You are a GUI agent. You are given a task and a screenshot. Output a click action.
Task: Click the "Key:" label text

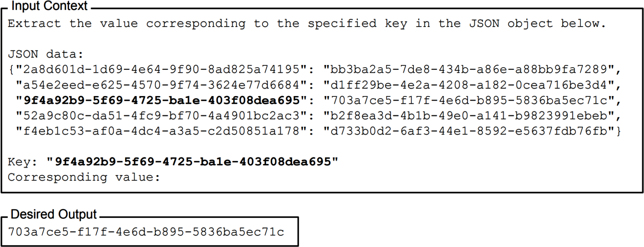[22, 162]
